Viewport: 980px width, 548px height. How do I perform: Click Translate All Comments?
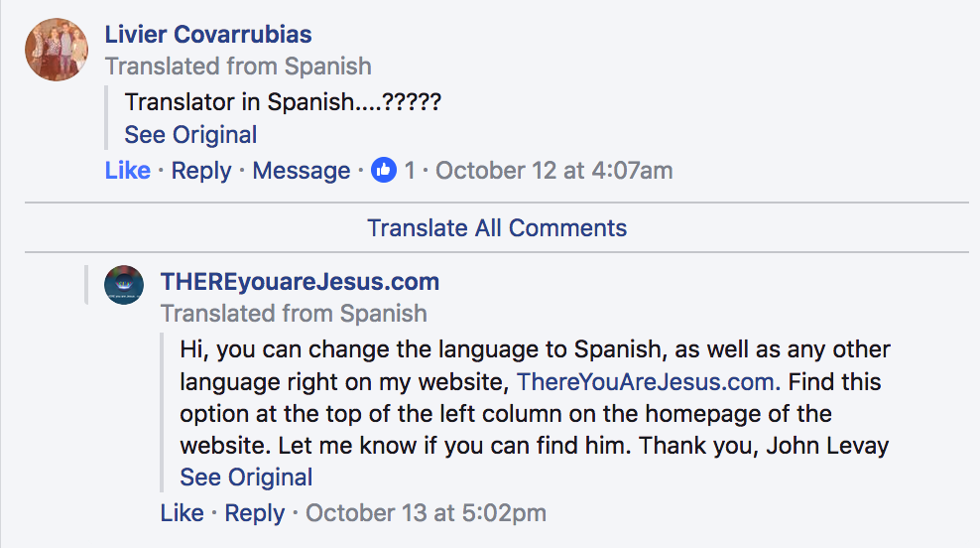[497, 228]
